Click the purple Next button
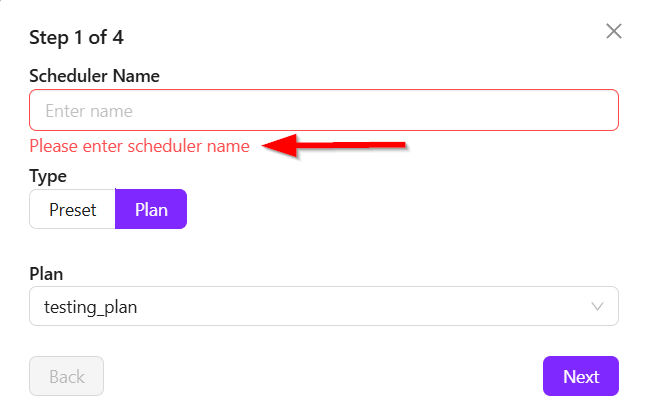The image size is (647, 415). 580,376
